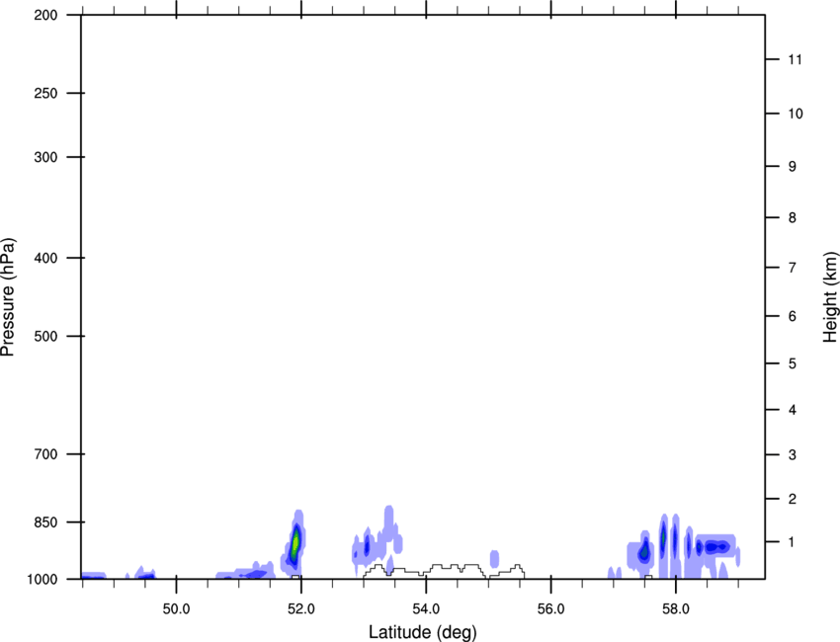
Task: Click the 1 km height label
Action: (x=793, y=542)
